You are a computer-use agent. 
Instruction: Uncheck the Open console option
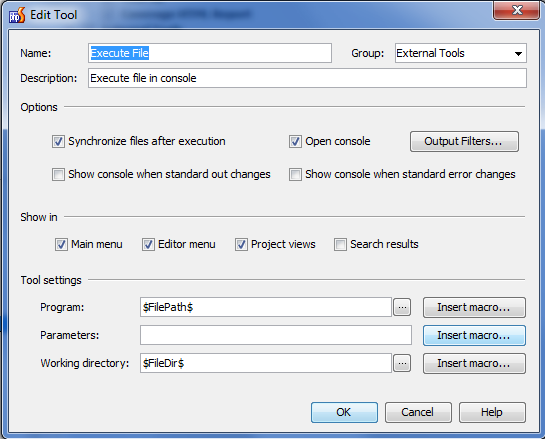(295, 141)
